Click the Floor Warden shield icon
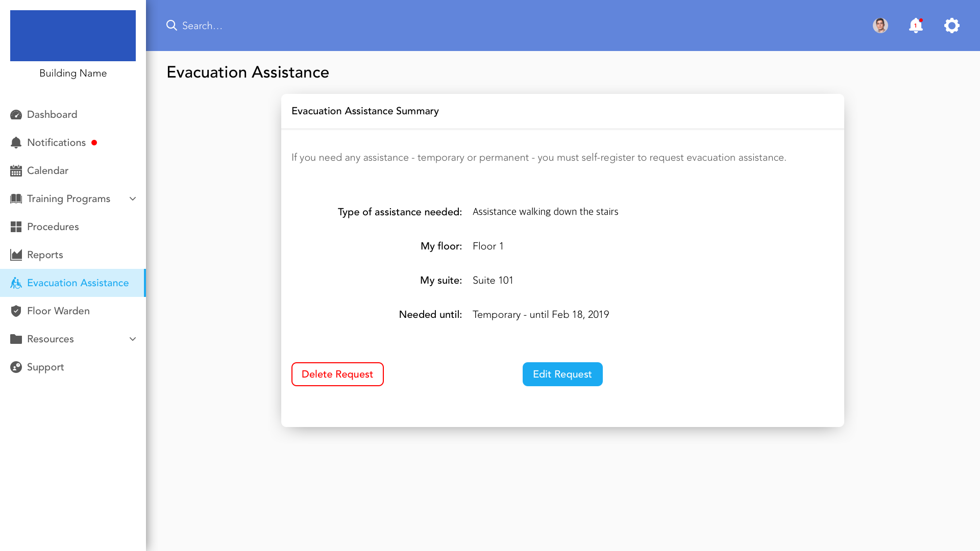Viewport: 980px width, 551px height. pyautogui.click(x=16, y=311)
